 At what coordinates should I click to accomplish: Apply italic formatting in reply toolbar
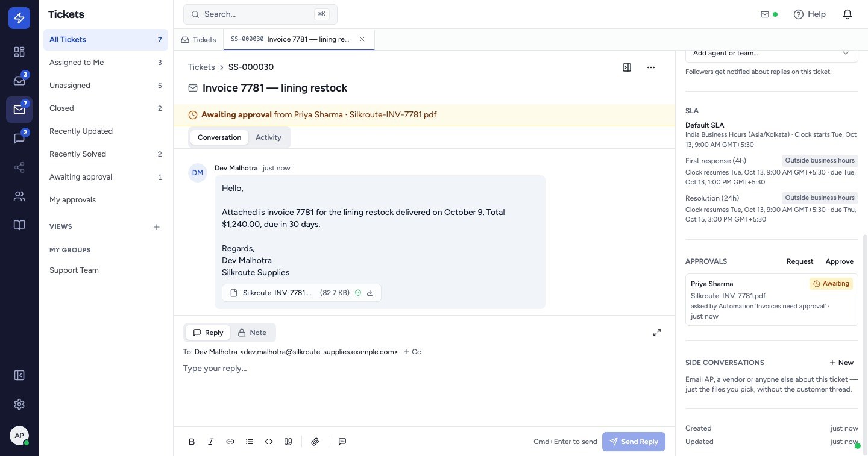coord(211,442)
